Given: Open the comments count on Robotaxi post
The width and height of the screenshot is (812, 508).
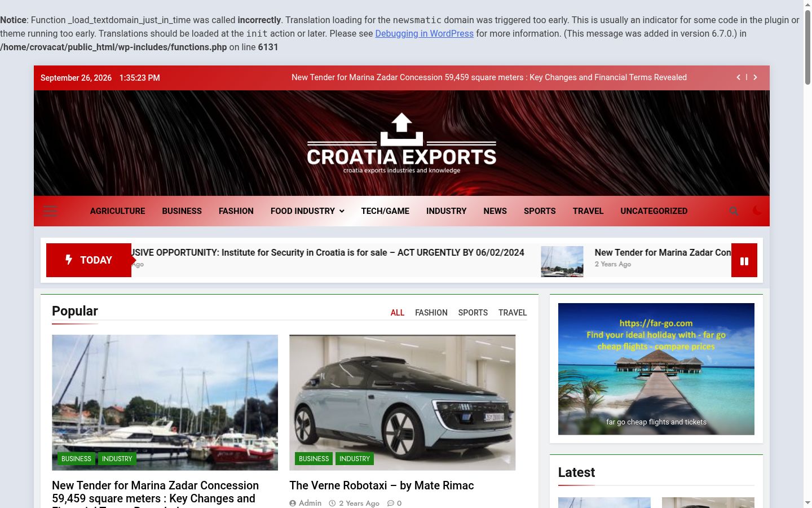Looking at the screenshot, I should tap(395, 503).
